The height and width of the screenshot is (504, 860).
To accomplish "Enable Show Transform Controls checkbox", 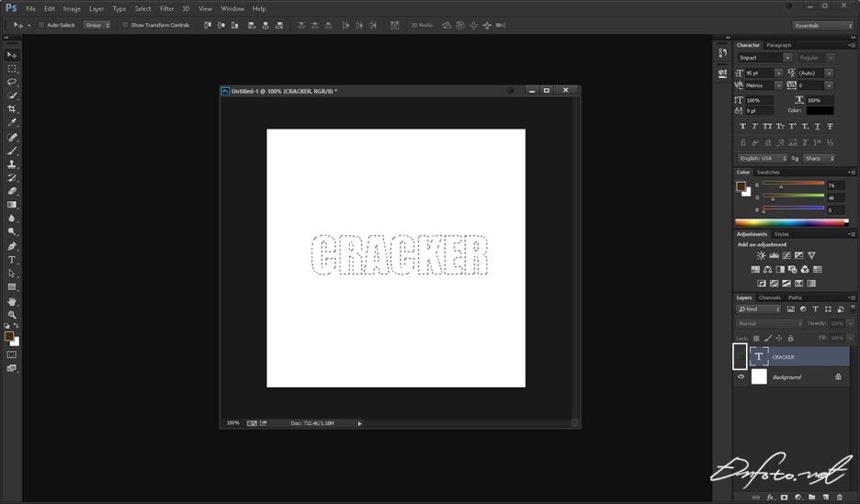I will [125, 25].
